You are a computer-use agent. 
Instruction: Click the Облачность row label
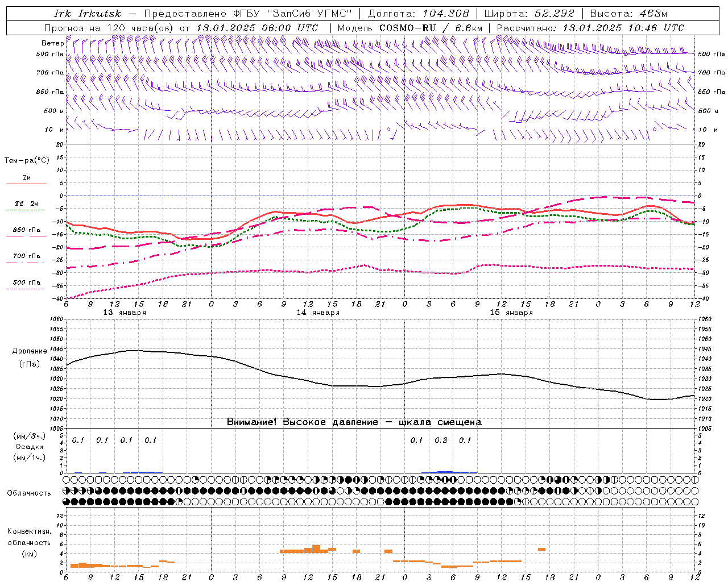coord(29,493)
